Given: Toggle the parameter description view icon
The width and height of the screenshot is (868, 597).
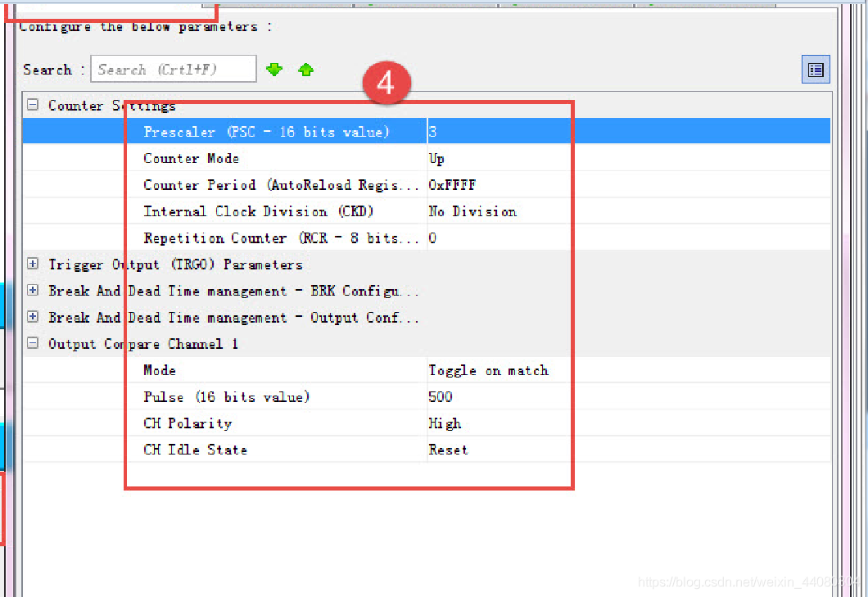Looking at the screenshot, I should pos(816,70).
